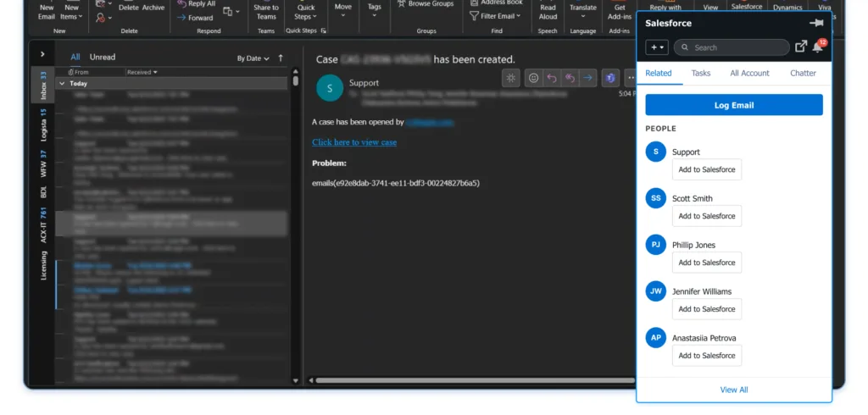The width and height of the screenshot is (868, 415).
Task: Click New Email in the ribbon
Action: (47, 12)
